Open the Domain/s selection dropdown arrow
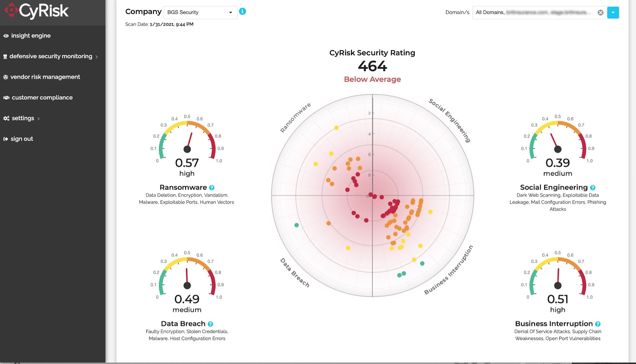 [613, 12]
